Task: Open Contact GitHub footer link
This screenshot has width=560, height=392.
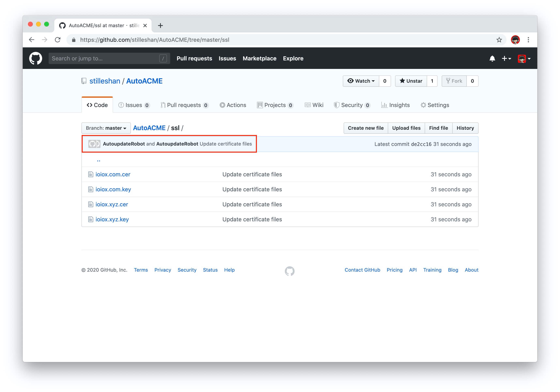Action: pos(362,270)
